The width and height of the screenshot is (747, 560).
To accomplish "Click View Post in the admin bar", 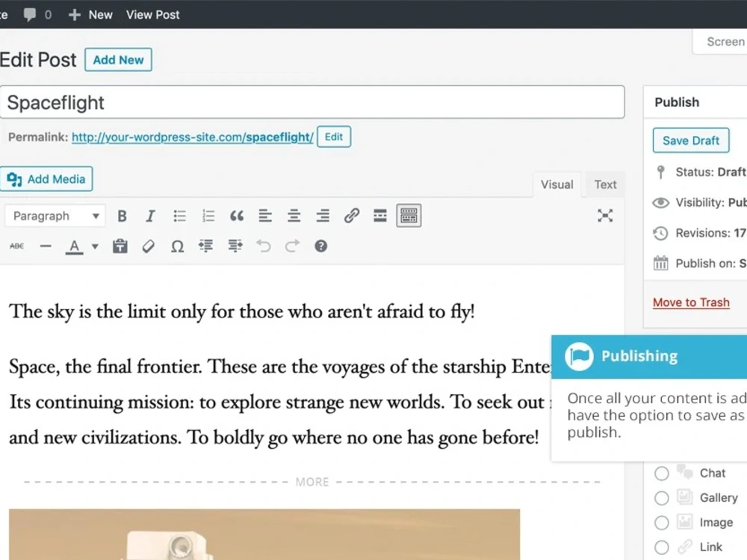I will (153, 15).
